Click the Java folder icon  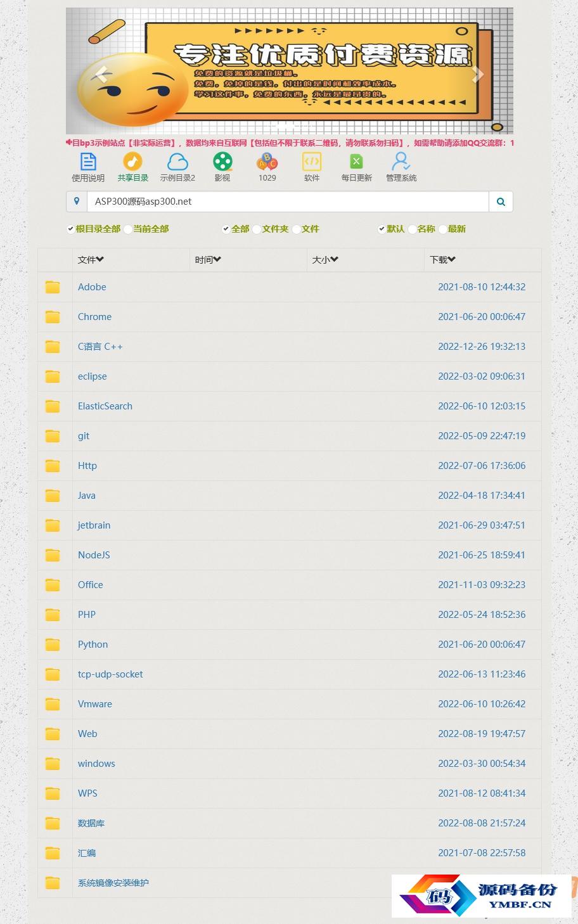pyautogui.click(x=53, y=496)
